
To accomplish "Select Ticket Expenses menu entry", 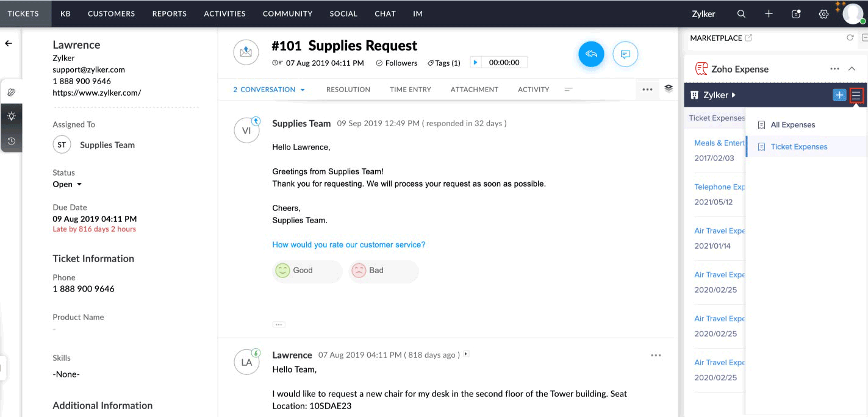I will tap(798, 147).
